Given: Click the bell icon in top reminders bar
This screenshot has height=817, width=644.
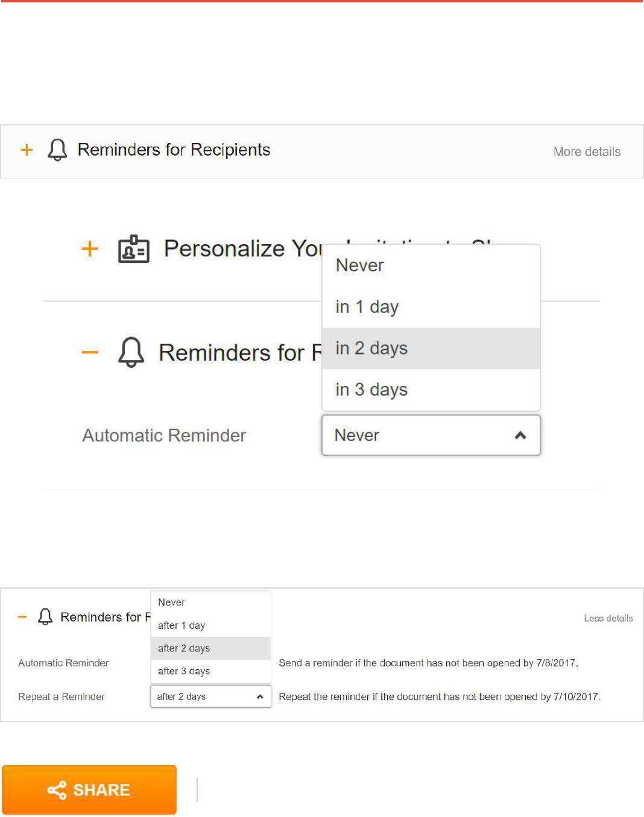Looking at the screenshot, I should [x=57, y=150].
